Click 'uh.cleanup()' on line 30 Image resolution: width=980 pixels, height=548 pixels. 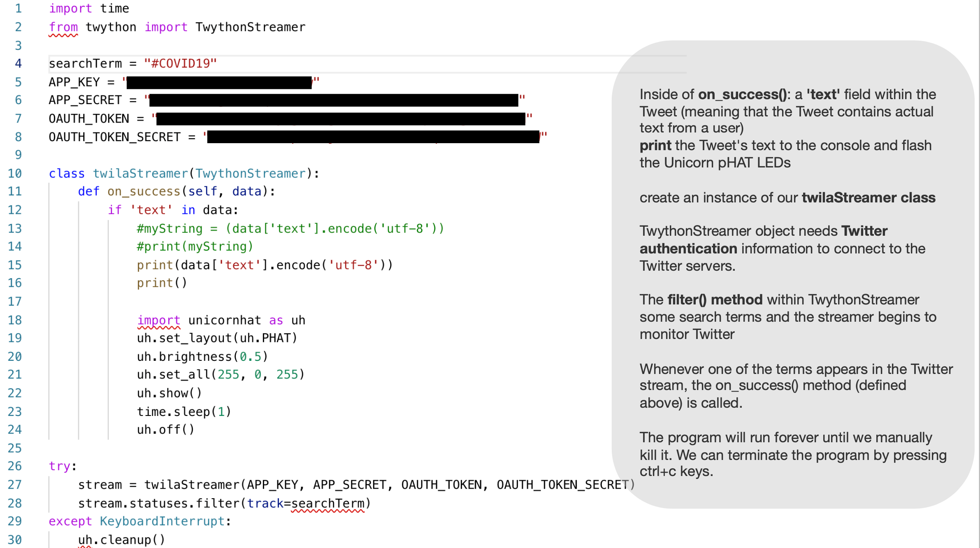(x=121, y=540)
